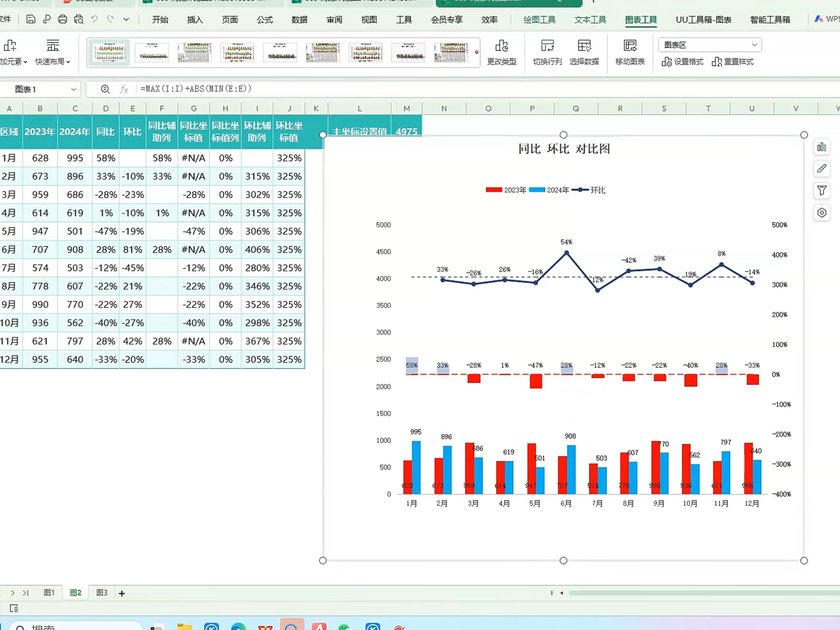Image resolution: width=840 pixels, height=630 pixels.
Task: Click chart elements side button
Action: [x=822, y=147]
